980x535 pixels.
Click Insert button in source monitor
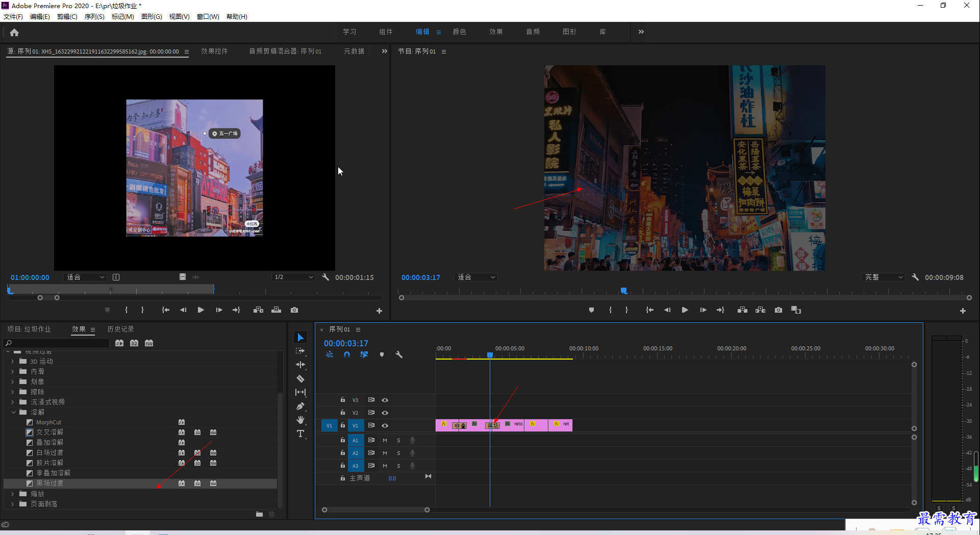coord(258,310)
